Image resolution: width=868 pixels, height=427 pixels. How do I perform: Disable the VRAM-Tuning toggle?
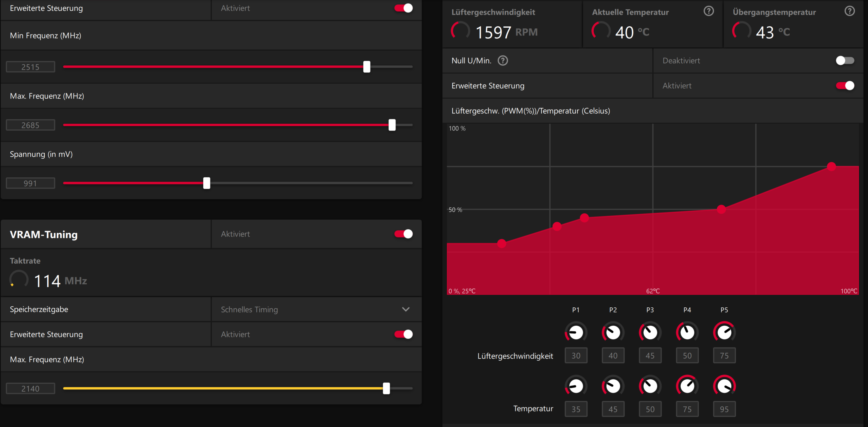point(403,234)
